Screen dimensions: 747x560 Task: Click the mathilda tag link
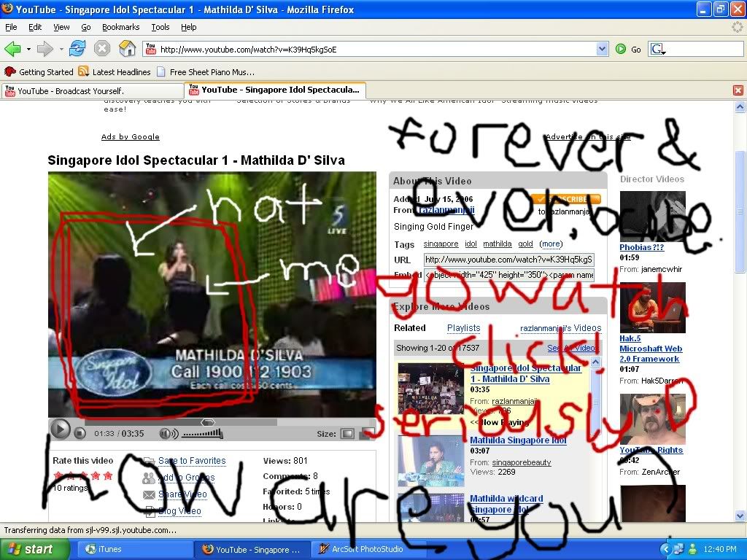click(497, 244)
